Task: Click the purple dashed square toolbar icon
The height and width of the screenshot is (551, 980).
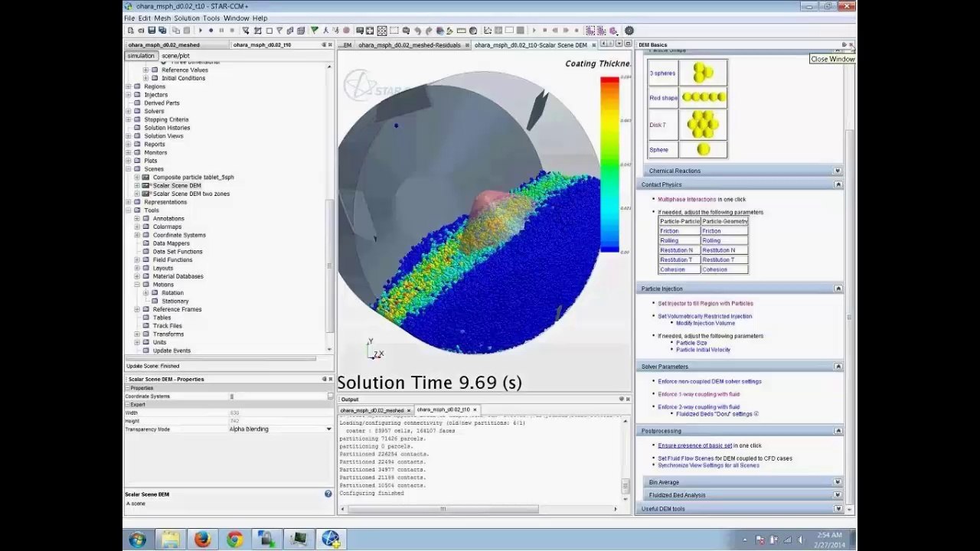Action: tap(590, 31)
